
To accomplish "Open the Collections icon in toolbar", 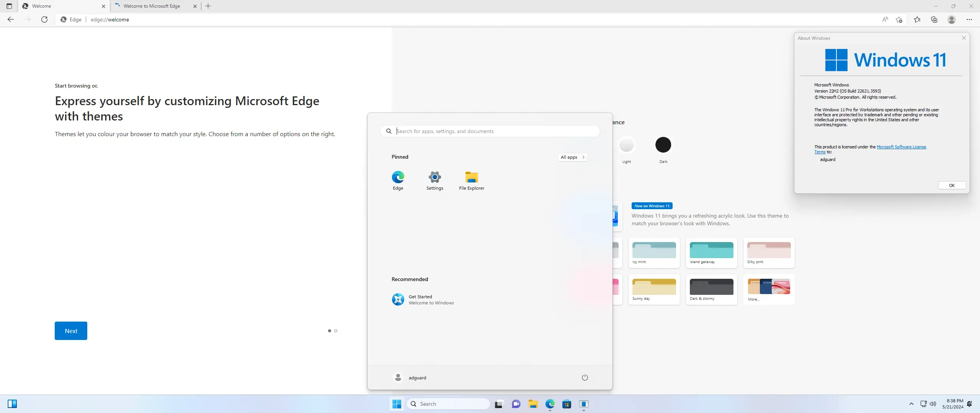I will 934,20.
